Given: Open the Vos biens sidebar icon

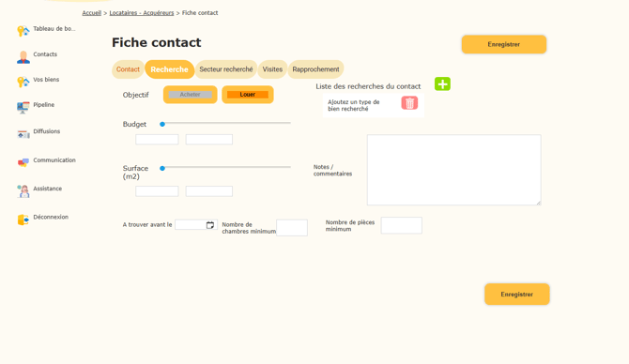Looking at the screenshot, I should pyautogui.click(x=23, y=82).
